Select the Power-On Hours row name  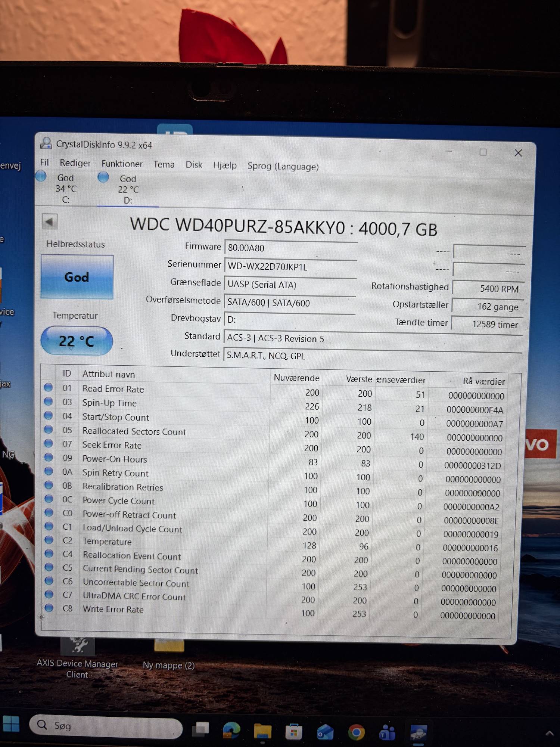(x=115, y=459)
